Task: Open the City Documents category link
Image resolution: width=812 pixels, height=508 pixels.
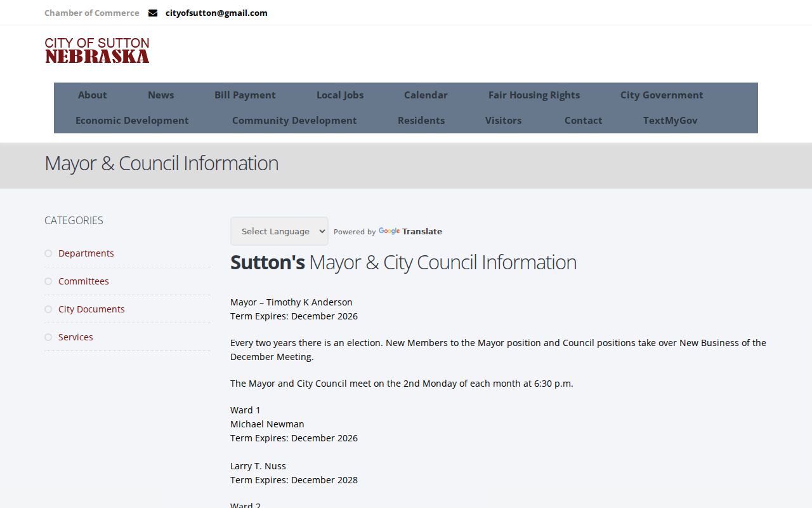Action: (91, 309)
